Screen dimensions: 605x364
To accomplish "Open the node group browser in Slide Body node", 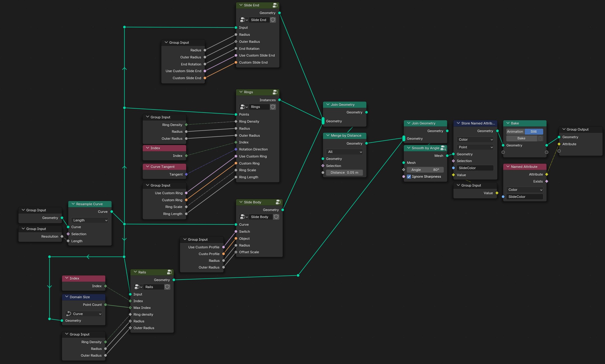I will click(x=244, y=217).
